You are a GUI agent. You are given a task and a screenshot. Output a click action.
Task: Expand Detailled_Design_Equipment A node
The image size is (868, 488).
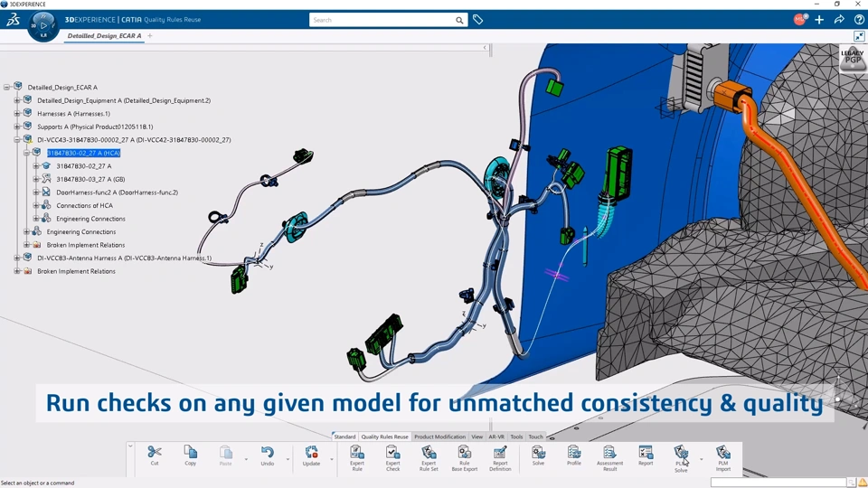pyautogui.click(x=16, y=100)
